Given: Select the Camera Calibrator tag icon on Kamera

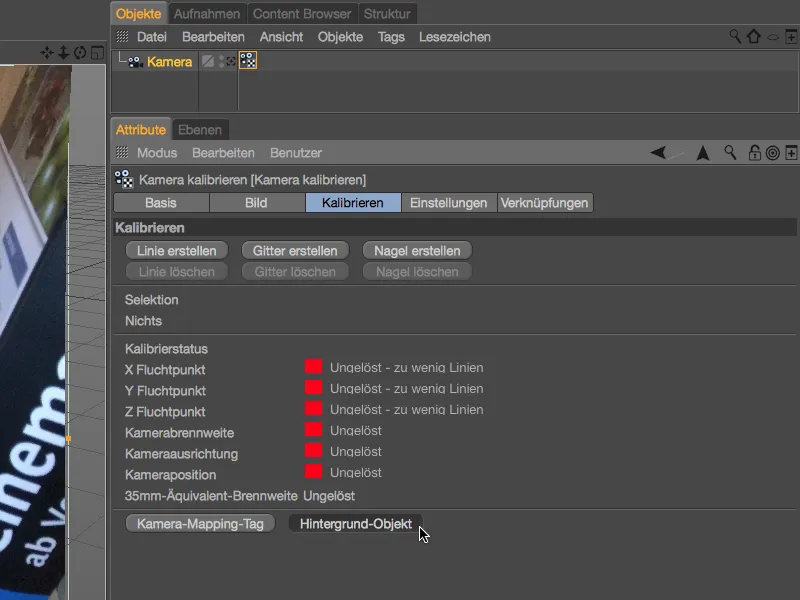Looking at the screenshot, I should pos(248,61).
